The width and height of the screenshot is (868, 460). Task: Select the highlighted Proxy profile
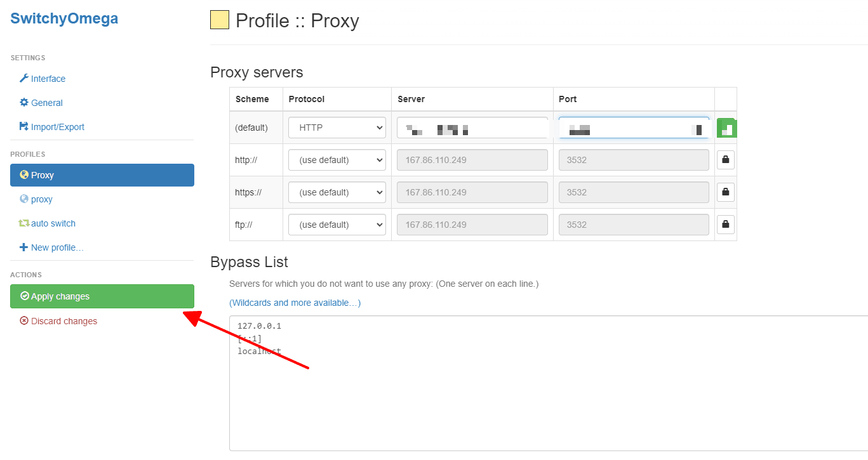[x=102, y=175]
